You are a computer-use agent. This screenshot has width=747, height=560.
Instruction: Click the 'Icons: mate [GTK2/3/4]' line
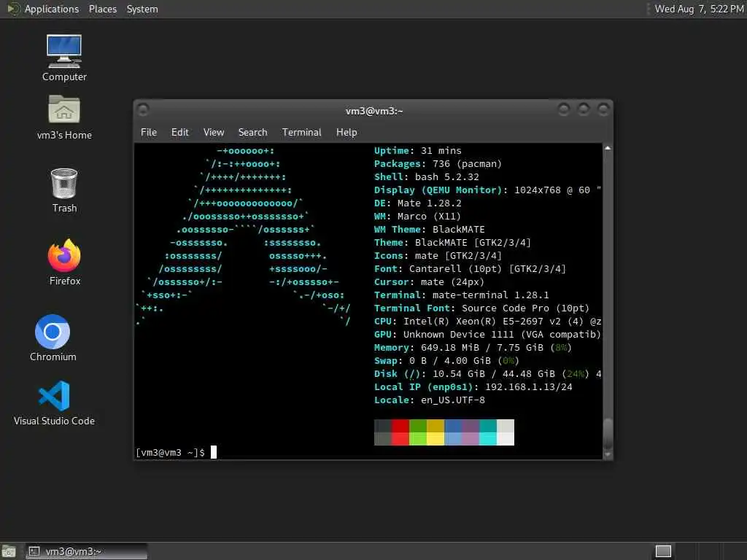click(438, 256)
